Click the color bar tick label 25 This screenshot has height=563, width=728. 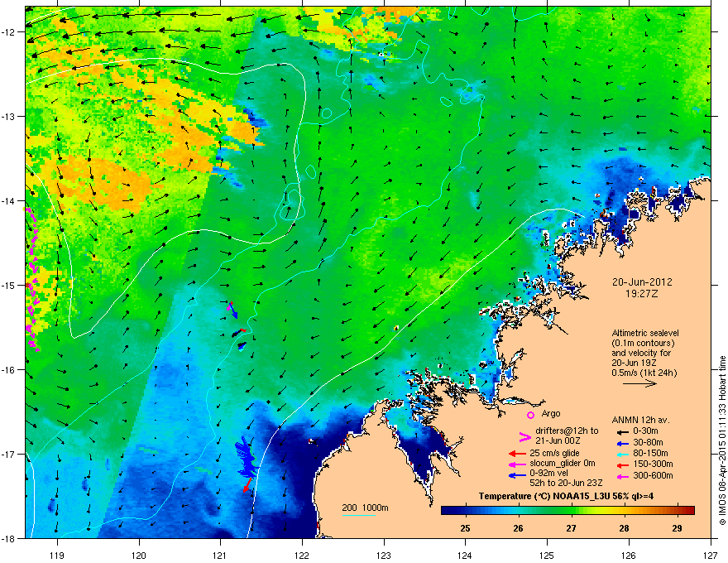[465, 528]
